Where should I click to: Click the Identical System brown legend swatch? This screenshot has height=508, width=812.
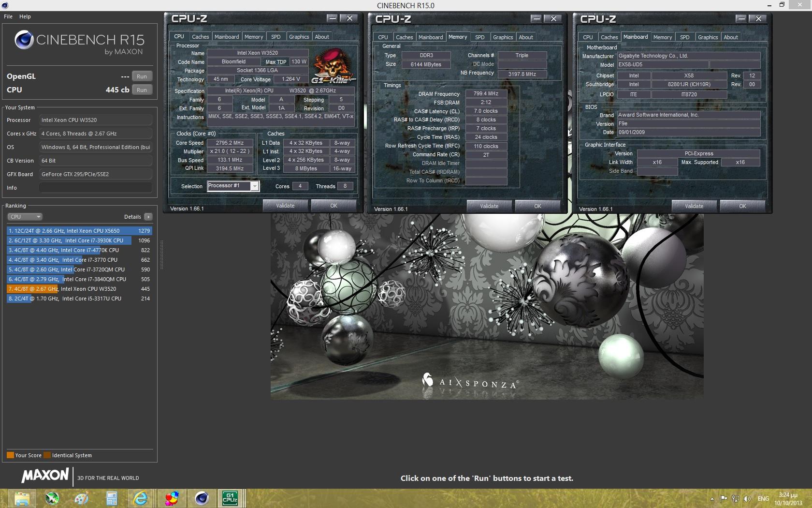point(47,455)
